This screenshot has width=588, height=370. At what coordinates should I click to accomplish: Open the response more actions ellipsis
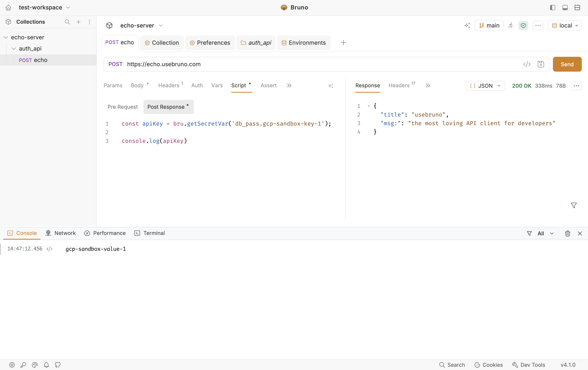(576, 86)
